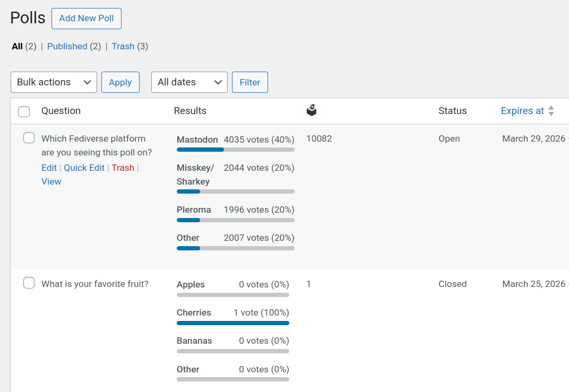Click the Pleroma 20% progress bar
Screen dimensions: 569x392
236,220
